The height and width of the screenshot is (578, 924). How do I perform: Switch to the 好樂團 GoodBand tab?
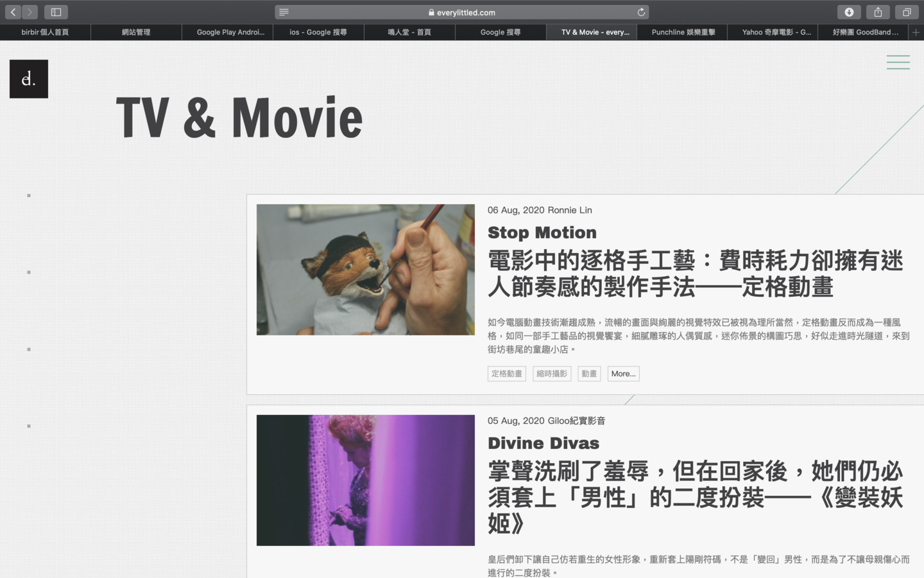point(864,32)
